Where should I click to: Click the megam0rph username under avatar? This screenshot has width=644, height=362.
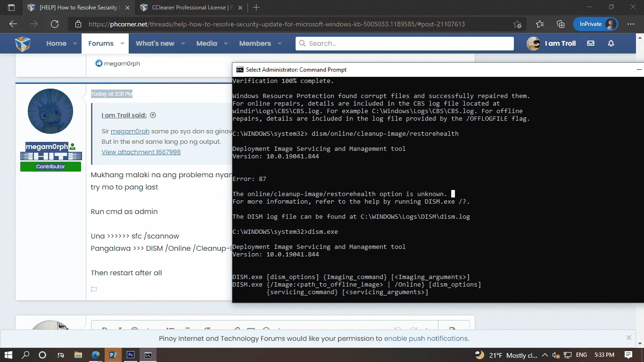47,147
